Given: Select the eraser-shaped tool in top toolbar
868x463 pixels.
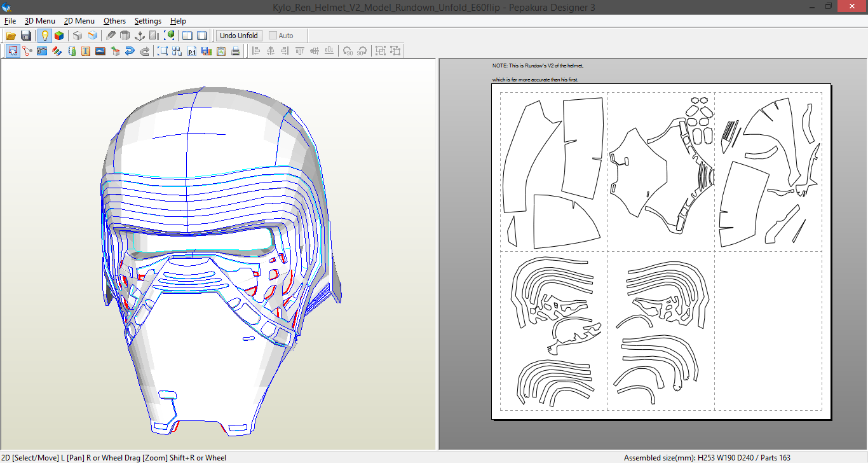Looking at the screenshot, I should click(x=111, y=36).
